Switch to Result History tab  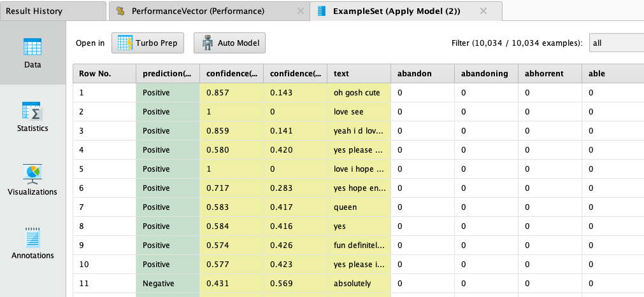tap(53, 11)
